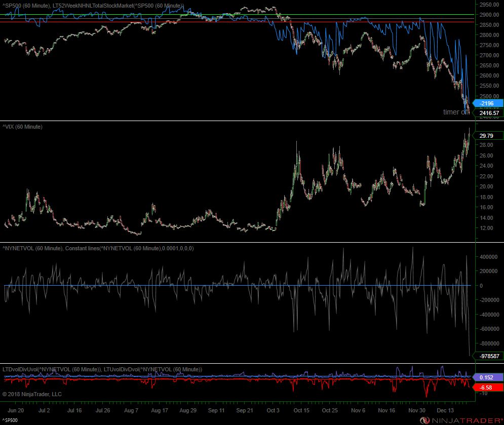Click the -800000 volume axis label
Image resolution: width=504 pixels, height=425 pixels.
point(489,343)
